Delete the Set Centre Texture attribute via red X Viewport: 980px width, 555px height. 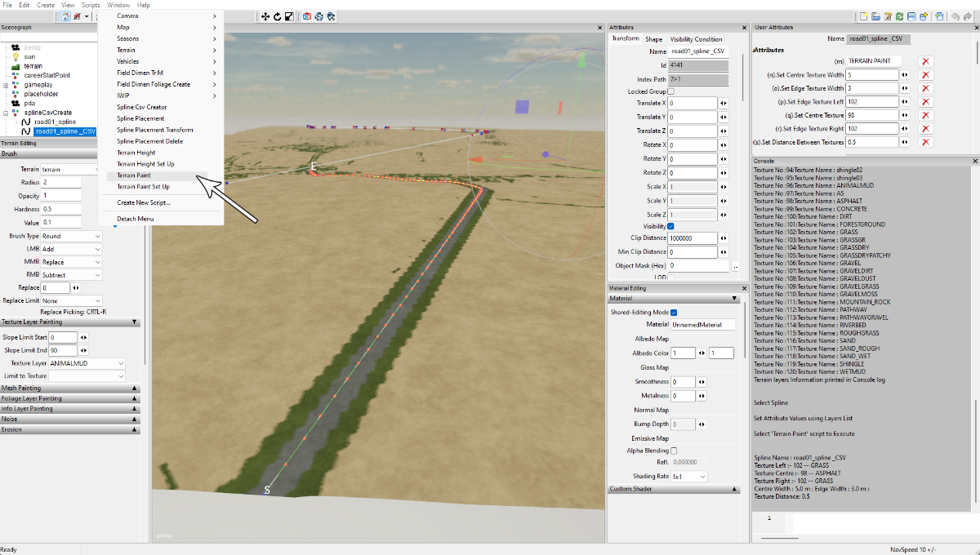(925, 116)
